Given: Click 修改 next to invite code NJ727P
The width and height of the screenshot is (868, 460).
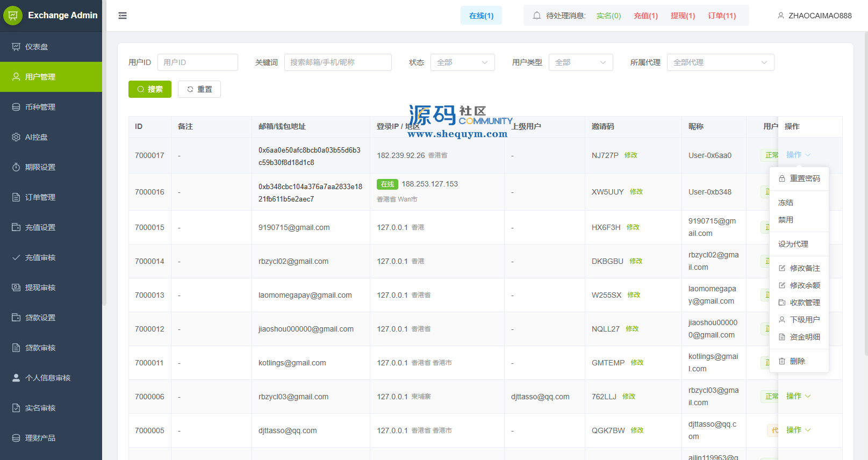Looking at the screenshot, I should tap(630, 155).
